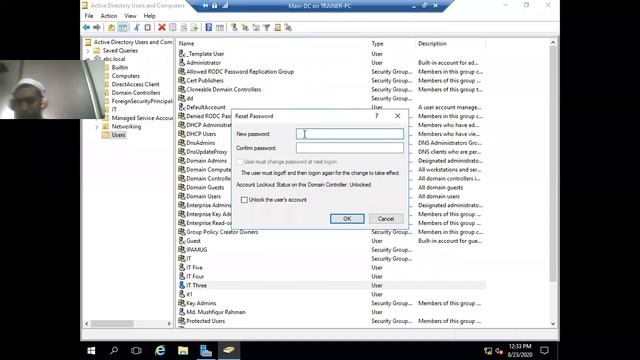This screenshot has height=360, width=640.
Task: Sort list by Name column header
Action: coord(273,43)
